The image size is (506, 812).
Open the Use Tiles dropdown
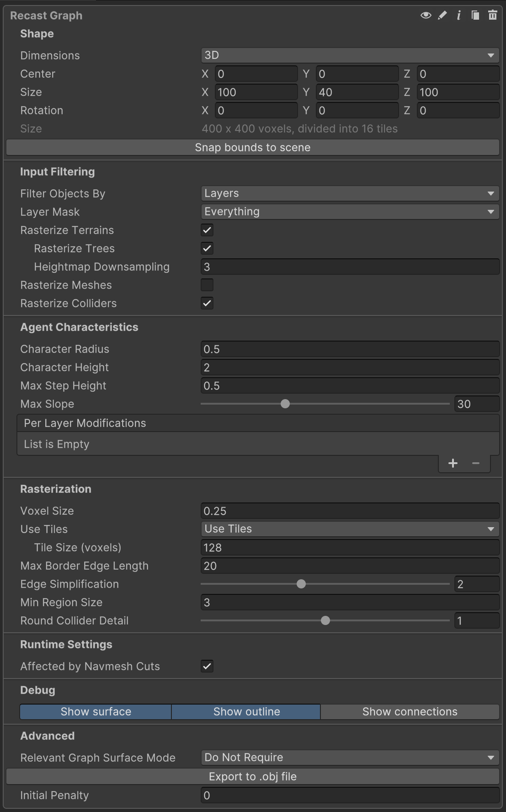[x=350, y=529]
